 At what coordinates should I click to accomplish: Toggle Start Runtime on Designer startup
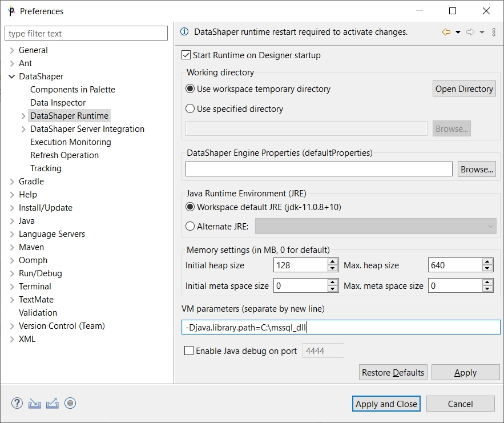coord(186,55)
